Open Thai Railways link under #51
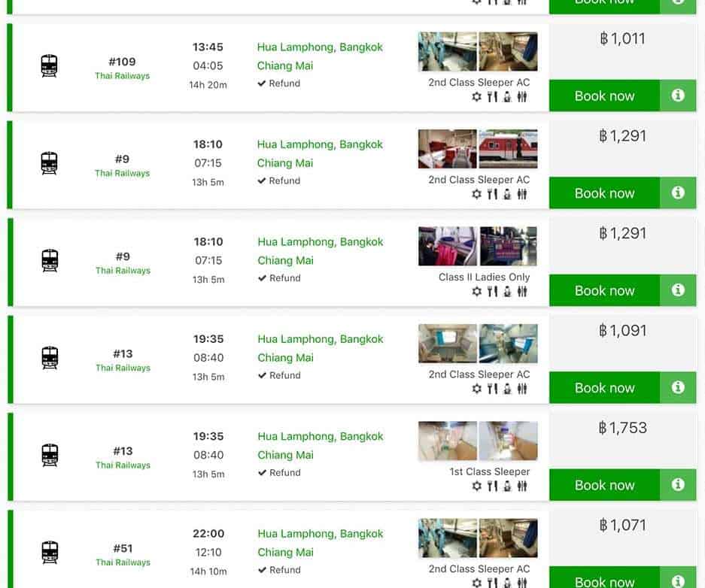 click(123, 562)
